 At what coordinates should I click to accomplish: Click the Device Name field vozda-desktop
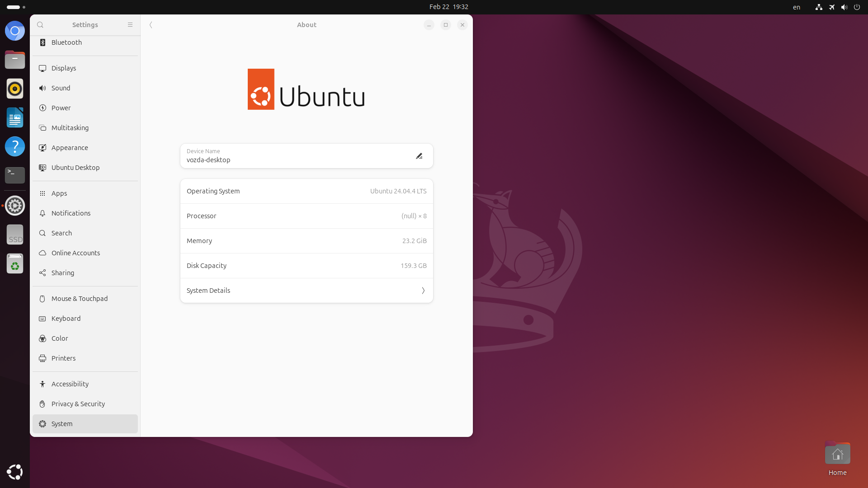point(294,156)
